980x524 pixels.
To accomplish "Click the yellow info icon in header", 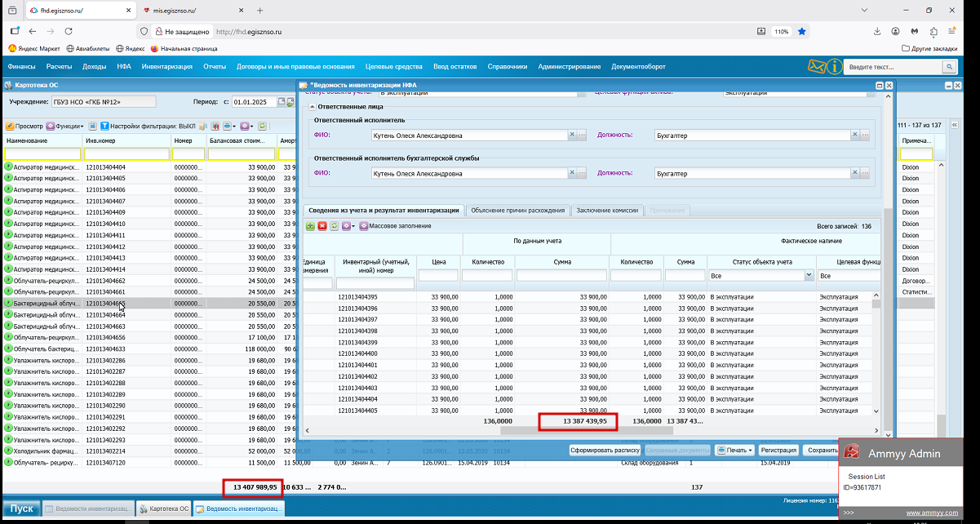I will [834, 66].
